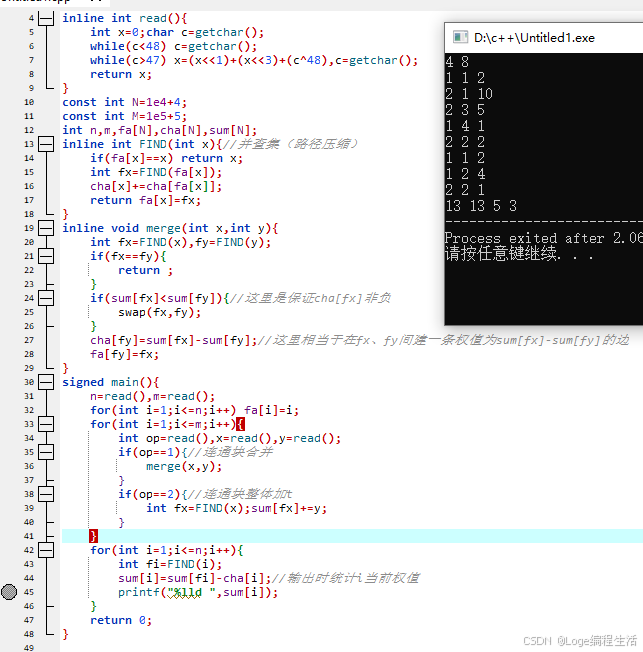The width and height of the screenshot is (643, 652).
Task: Click the line 'cha[x]+=cha[fa[x]];'
Action: coord(156,186)
